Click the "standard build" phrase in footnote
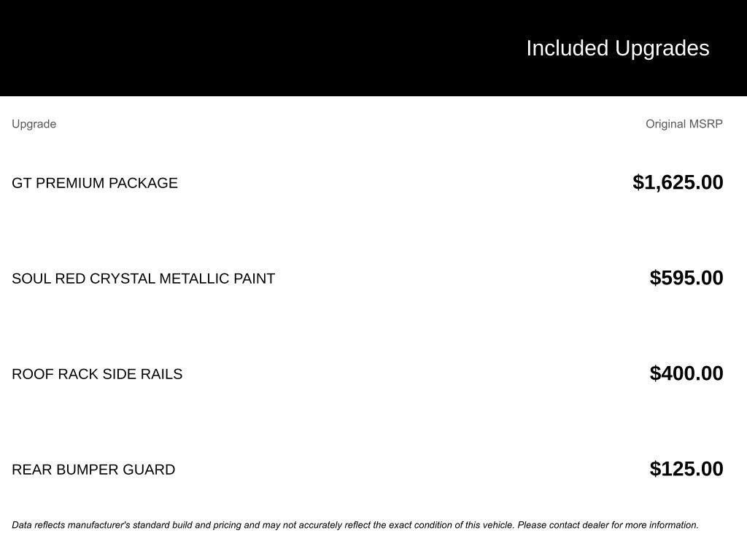Screen dimensions: 747x560 (x=162, y=525)
